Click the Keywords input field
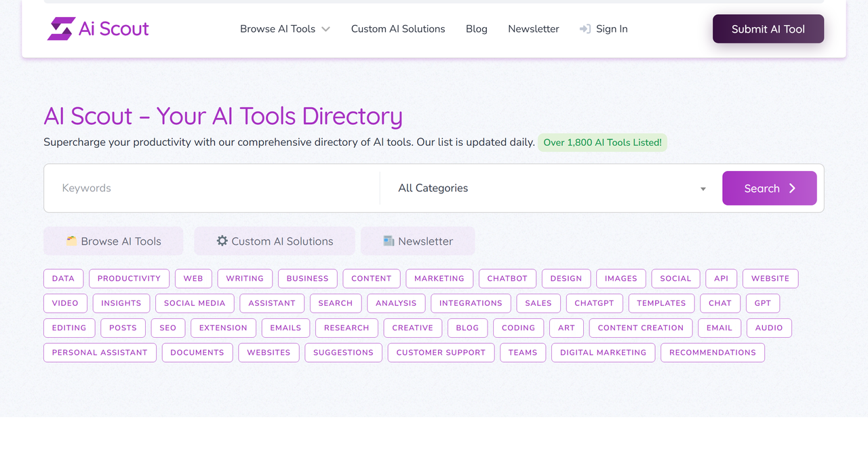The width and height of the screenshot is (868, 449). (212, 188)
